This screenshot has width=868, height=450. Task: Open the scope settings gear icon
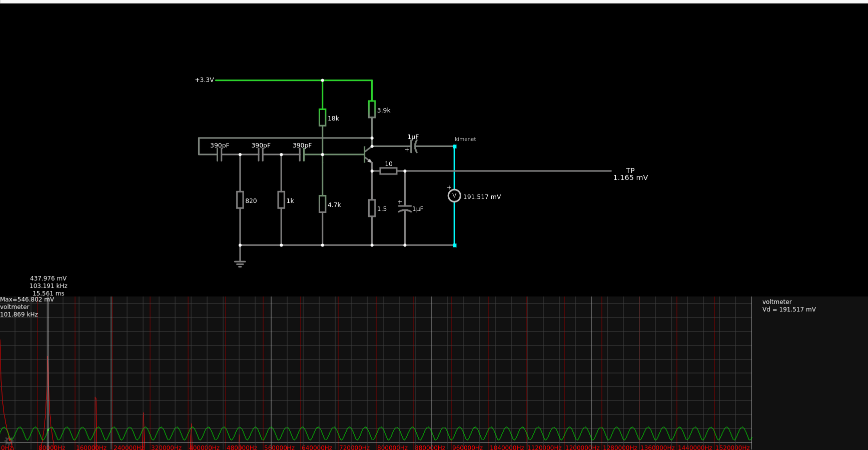tap(8, 440)
